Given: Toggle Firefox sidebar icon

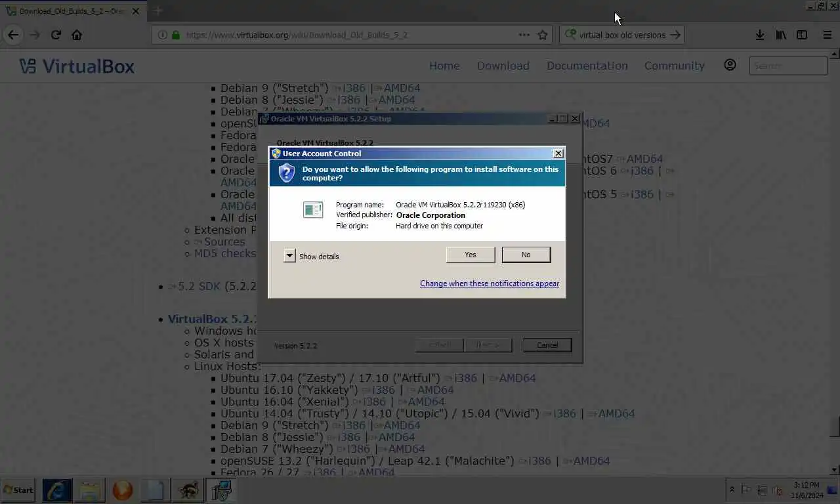Looking at the screenshot, I should pos(802,35).
